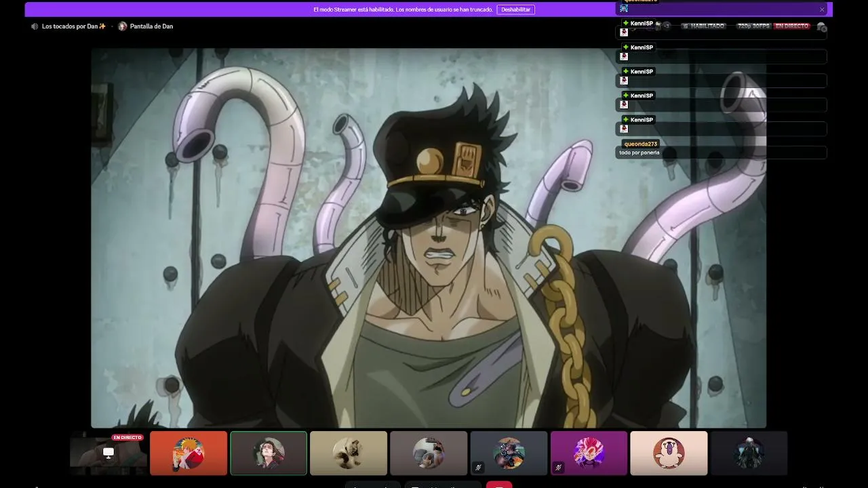Open the 720p 30FPS stream quality indicator

[754, 26]
